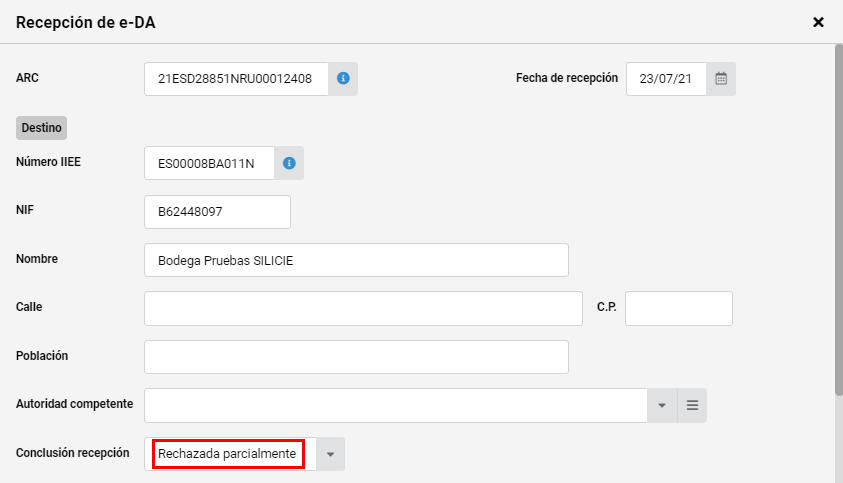Click into the ARC input field
Image resolution: width=843 pixels, height=483 pixels.
pos(236,79)
